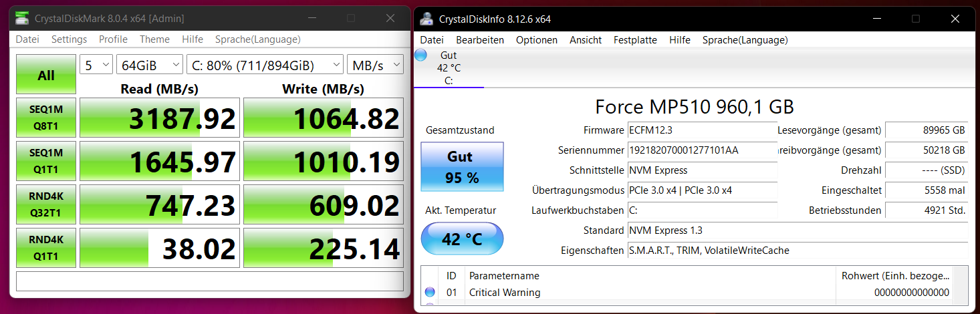
Task: Click the Force MP510 960,1 GB drive title
Action: coord(695,106)
